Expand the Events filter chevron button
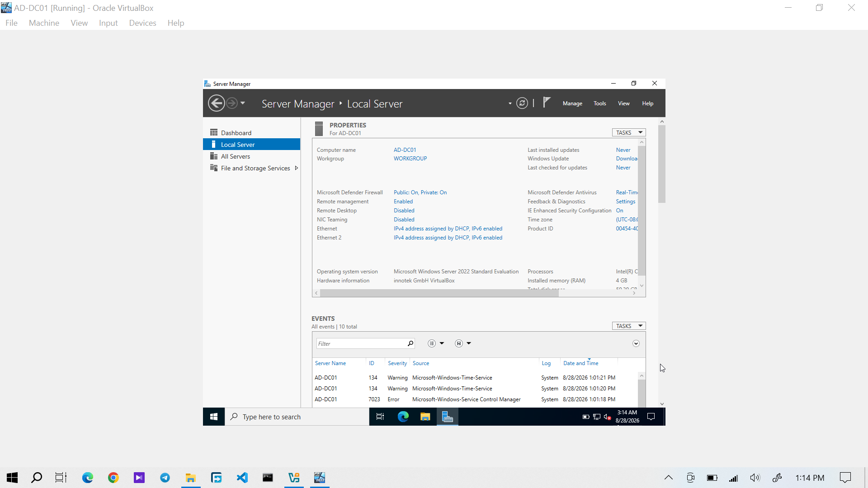This screenshot has width=868, height=488. pyautogui.click(x=636, y=343)
